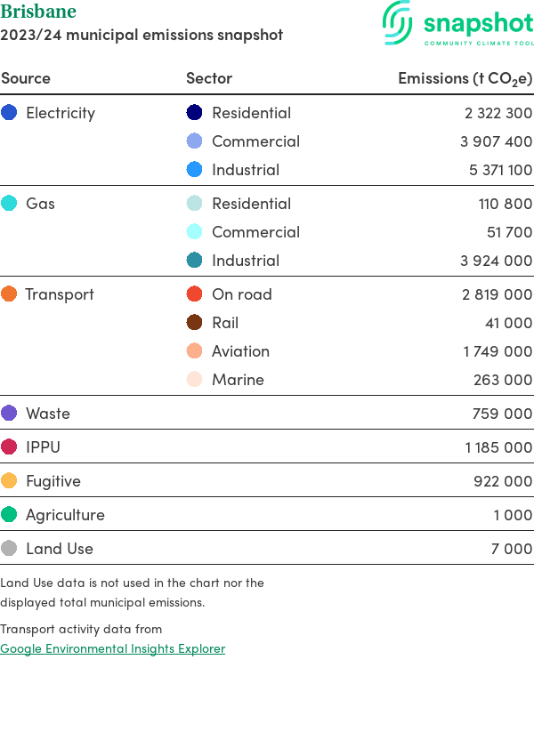Click the Marine sector label
This screenshot has width=534, height=756.
pos(238,380)
